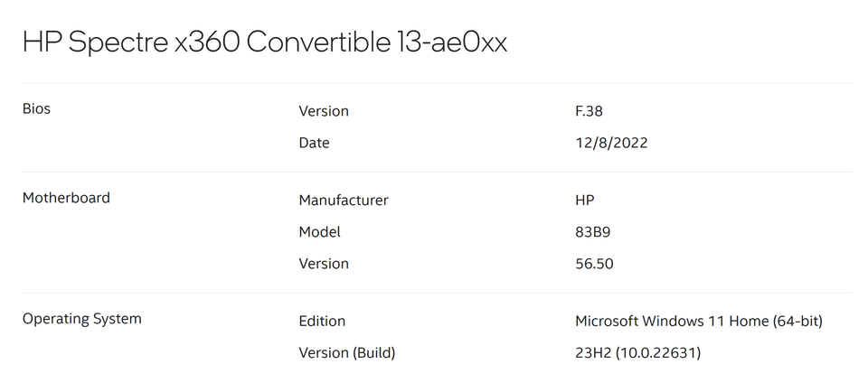The height and width of the screenshot is (383, 868).
Task: Select the Bios date value 12/8/2022
Action: pyautogui.click(x=611, y=143)
